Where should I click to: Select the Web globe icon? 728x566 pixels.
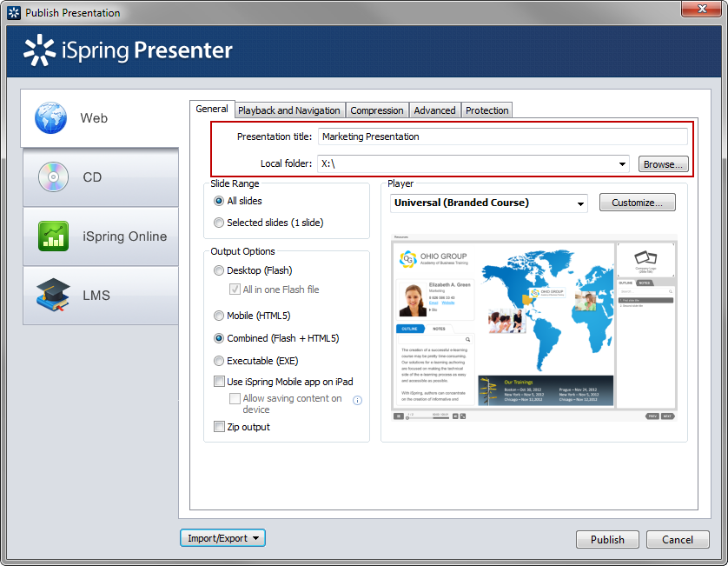pos(50,118)
